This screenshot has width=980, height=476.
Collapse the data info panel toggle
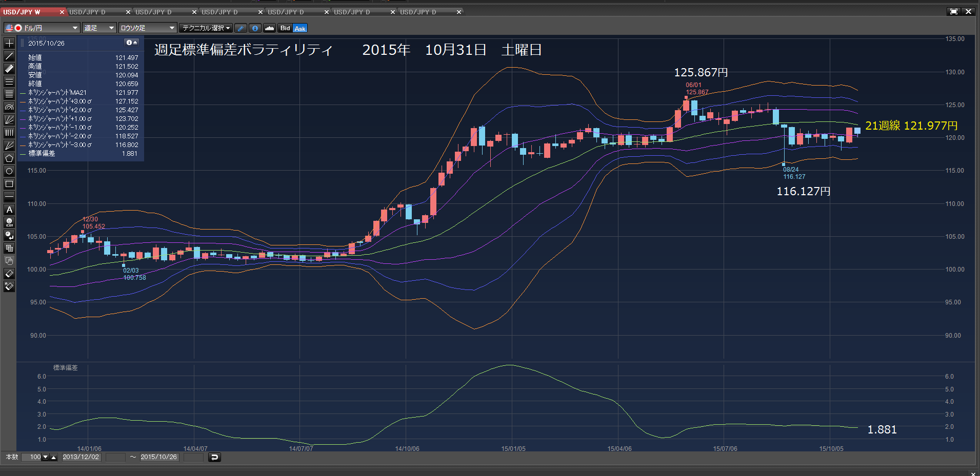click(x=132, y=43)
